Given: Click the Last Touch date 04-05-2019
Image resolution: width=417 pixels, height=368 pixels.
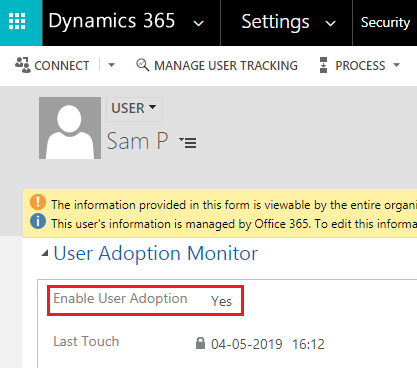Looking at the screenshot, I should coord(247,344).
